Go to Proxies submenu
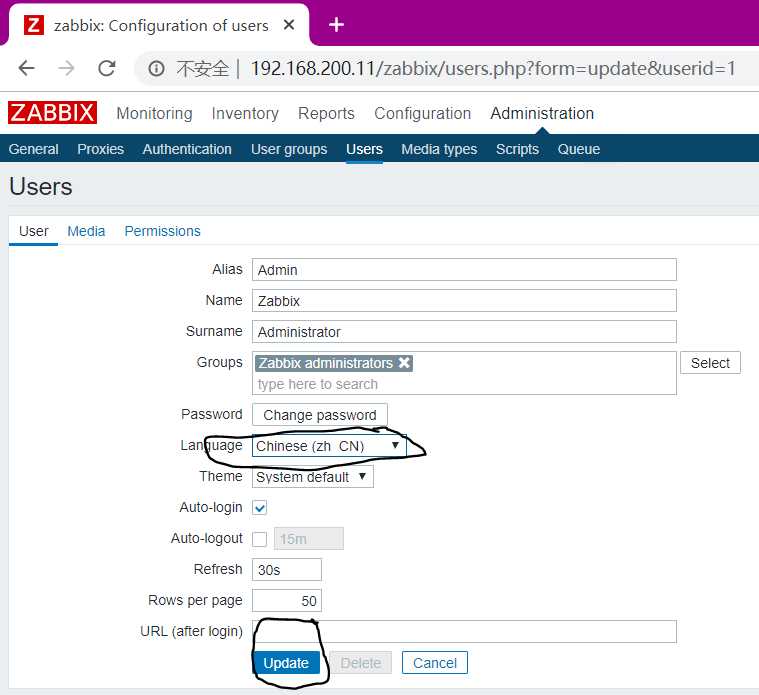The image size is (759, 695). coord(101,149)
